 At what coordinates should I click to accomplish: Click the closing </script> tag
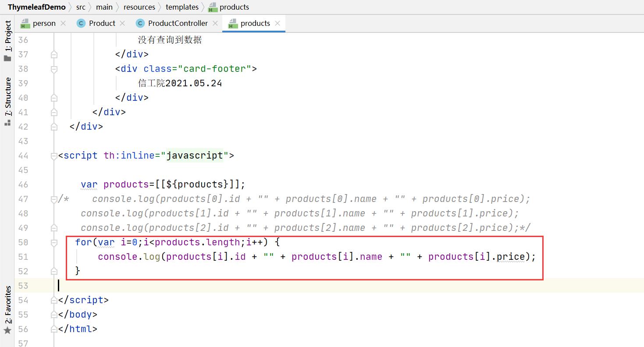[x=83, y=300]
